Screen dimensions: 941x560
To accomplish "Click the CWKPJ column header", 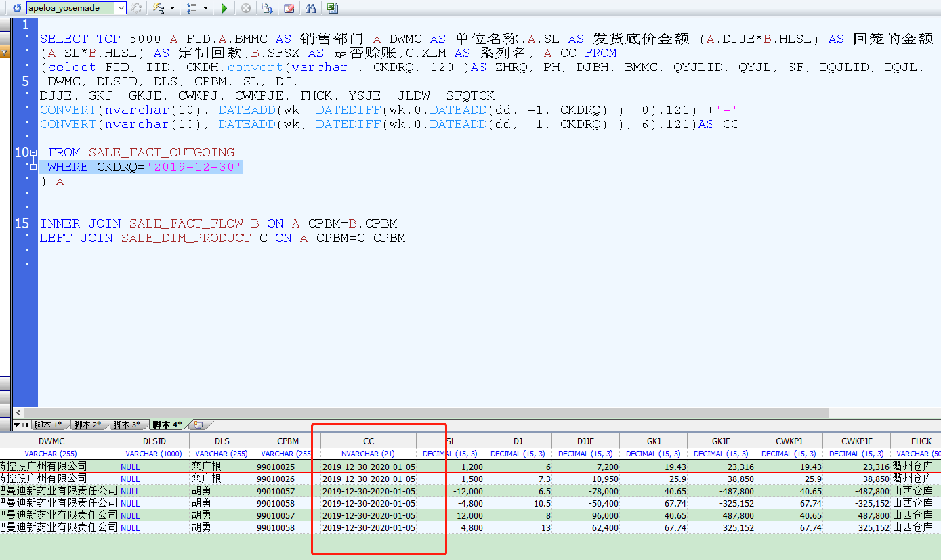I will pyautogui.click(x=789, y=441).
